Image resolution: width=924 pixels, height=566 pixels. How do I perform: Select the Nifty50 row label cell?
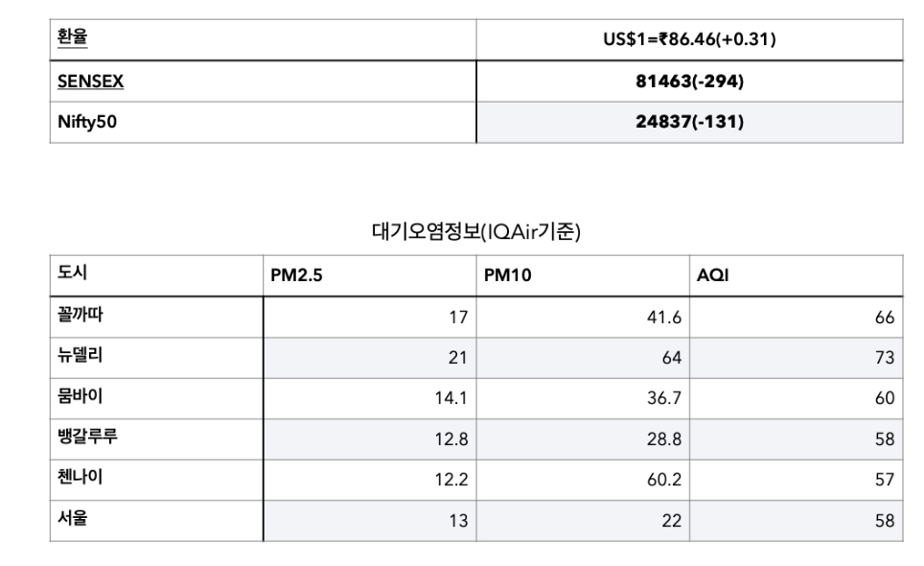pyautogui.click(x=86, y=122)
